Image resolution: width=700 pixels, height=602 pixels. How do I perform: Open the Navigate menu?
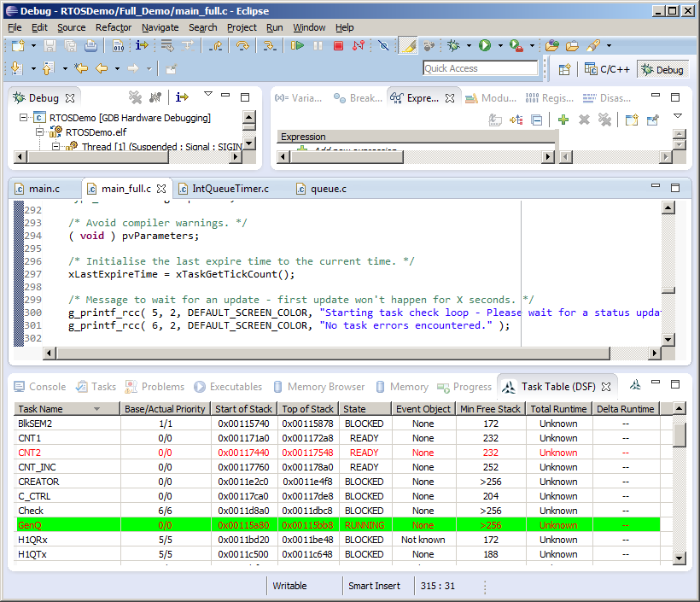160,27
